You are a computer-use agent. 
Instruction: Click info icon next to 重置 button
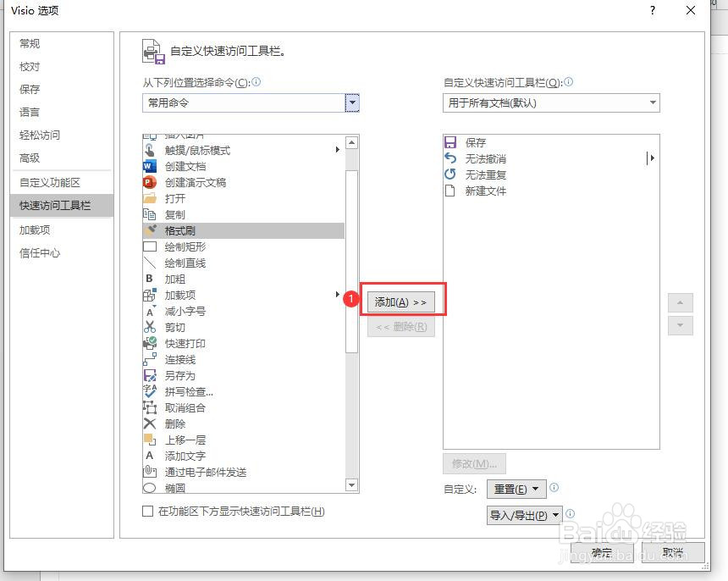[x=554, y=487]
